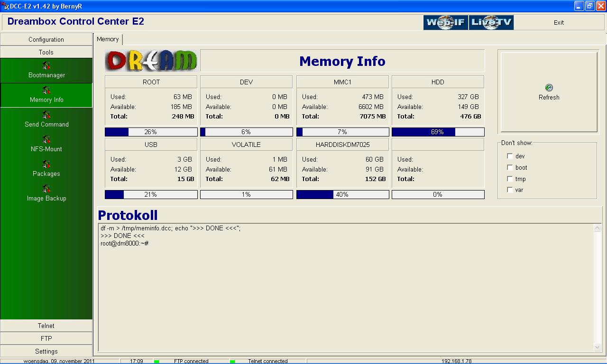Open the Settings sidebar section
607x364 pixels.
tap(46, 351)
